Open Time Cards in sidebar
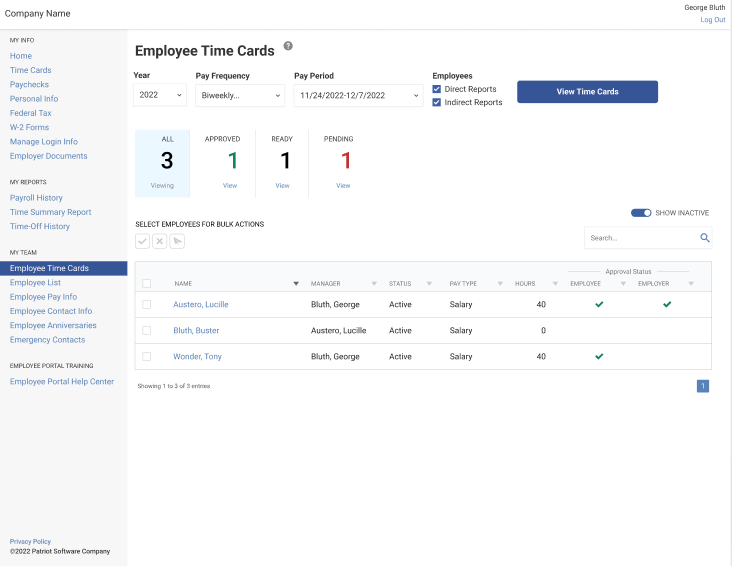 pyautogui.click(x=31, y=70)
